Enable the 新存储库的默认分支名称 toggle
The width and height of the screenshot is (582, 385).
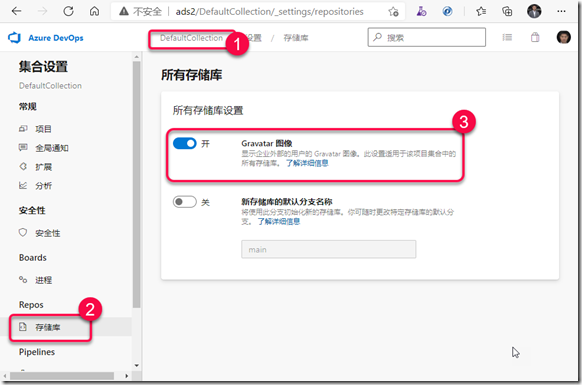(x=185, y=202)
